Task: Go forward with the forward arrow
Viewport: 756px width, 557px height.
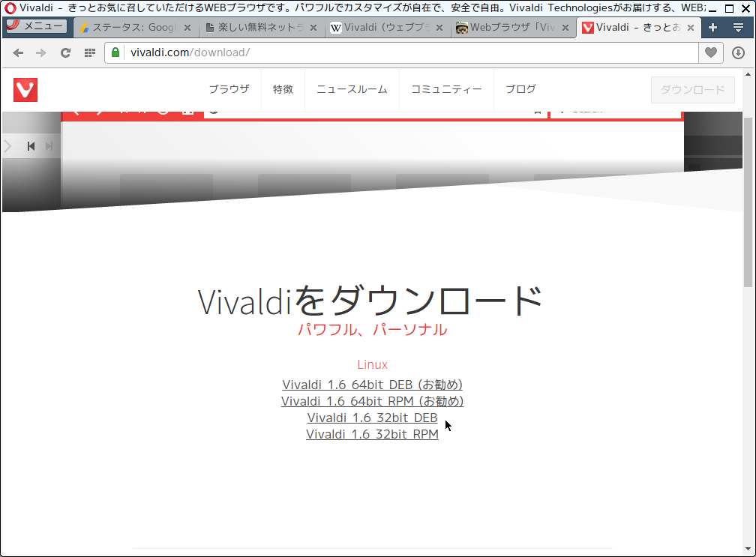Action: tap(41, 53)
